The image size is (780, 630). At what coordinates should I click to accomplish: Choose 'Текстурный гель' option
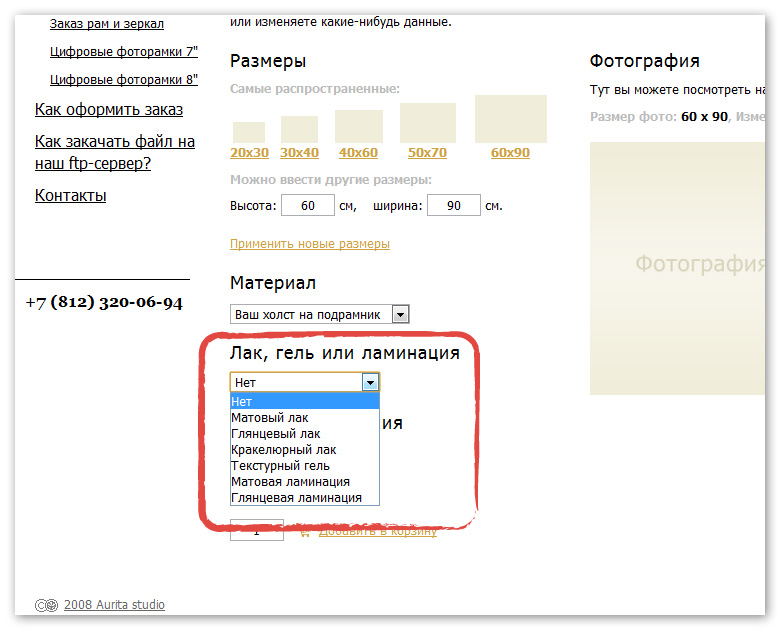click(x=305, y=466)
